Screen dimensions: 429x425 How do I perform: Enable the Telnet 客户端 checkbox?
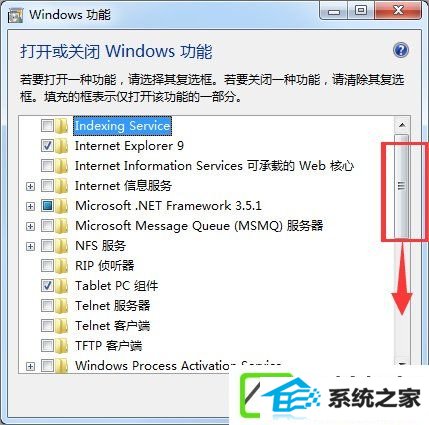click(x=47, y=326)
